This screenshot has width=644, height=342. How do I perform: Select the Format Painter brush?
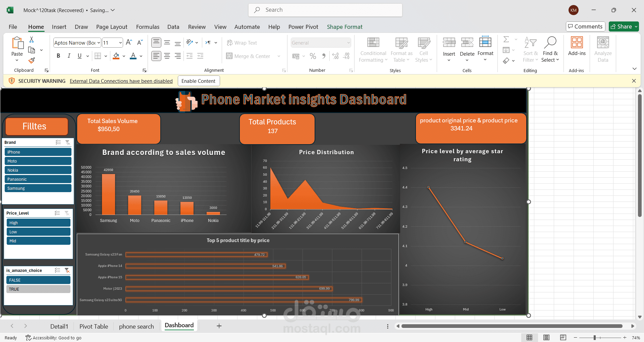32,60
